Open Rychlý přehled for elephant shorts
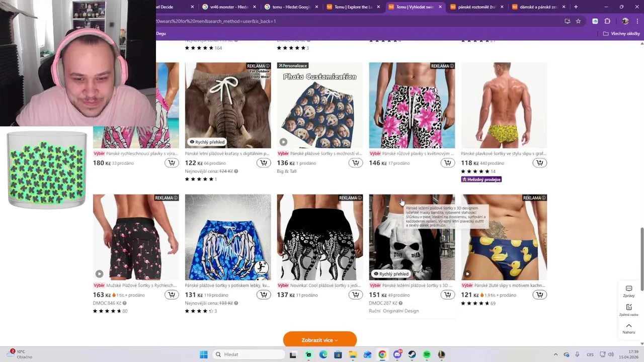 pos(207,142)
